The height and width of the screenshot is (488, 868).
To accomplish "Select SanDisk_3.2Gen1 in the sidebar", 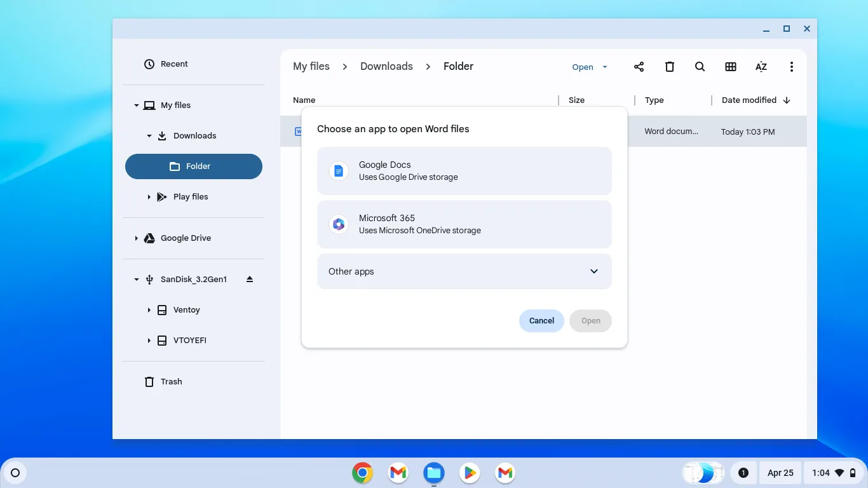I will (x=194, y=280).
